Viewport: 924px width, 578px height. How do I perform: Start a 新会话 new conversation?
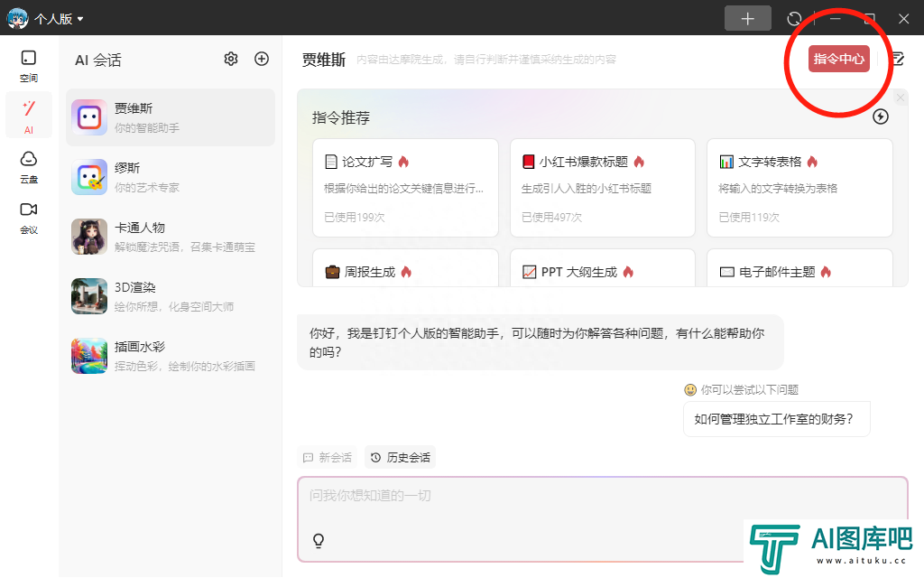coord(328,458)
